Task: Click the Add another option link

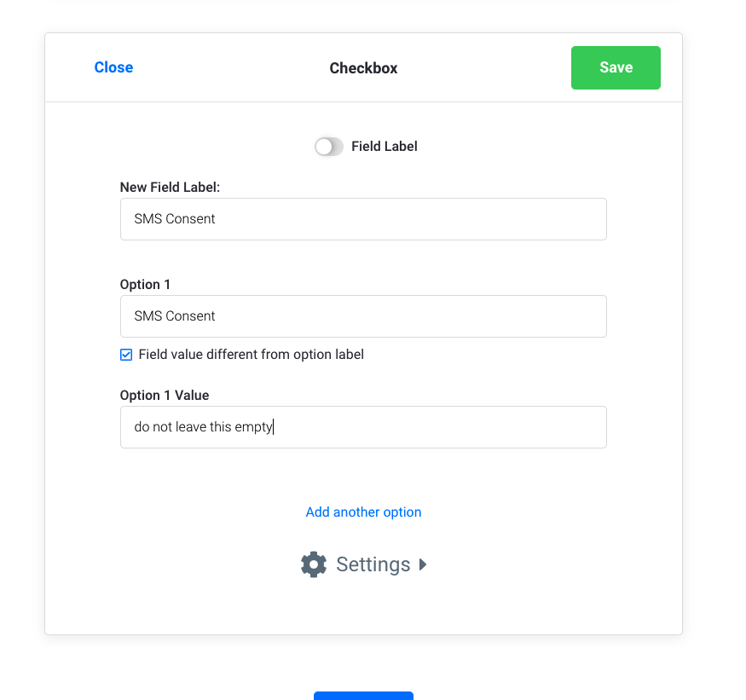Action: pos(363,512)
